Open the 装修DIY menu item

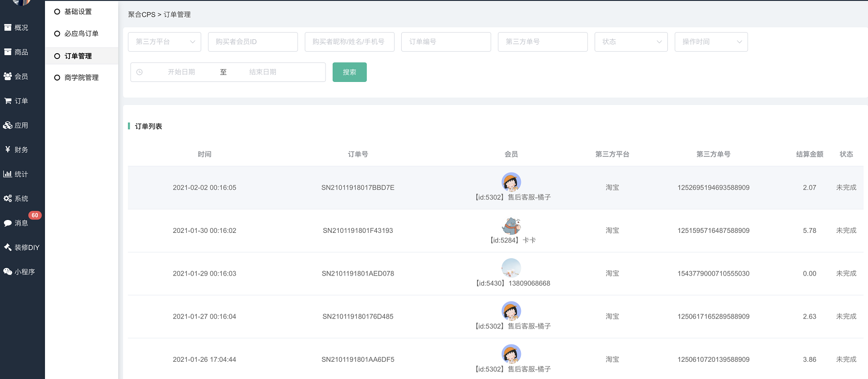coord(22,247)
